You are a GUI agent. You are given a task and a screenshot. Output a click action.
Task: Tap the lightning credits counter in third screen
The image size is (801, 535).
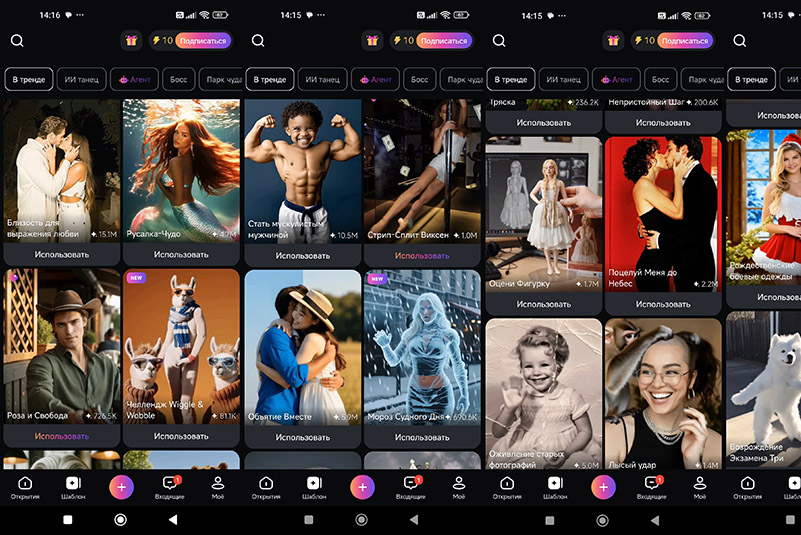[641, 41]
